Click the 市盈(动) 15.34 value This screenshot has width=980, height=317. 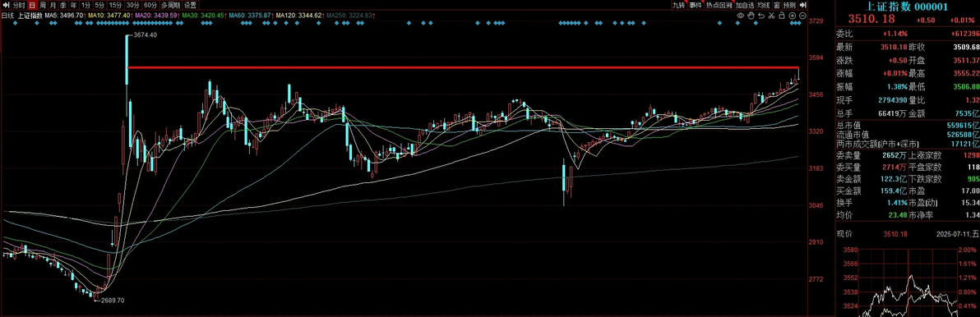click(971, 203)
